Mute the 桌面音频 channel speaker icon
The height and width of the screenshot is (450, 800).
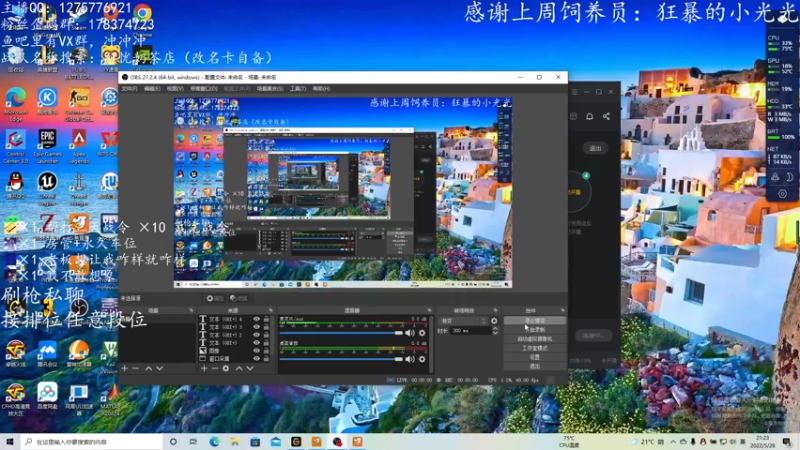pyautogui.click(x=410, y=359)
